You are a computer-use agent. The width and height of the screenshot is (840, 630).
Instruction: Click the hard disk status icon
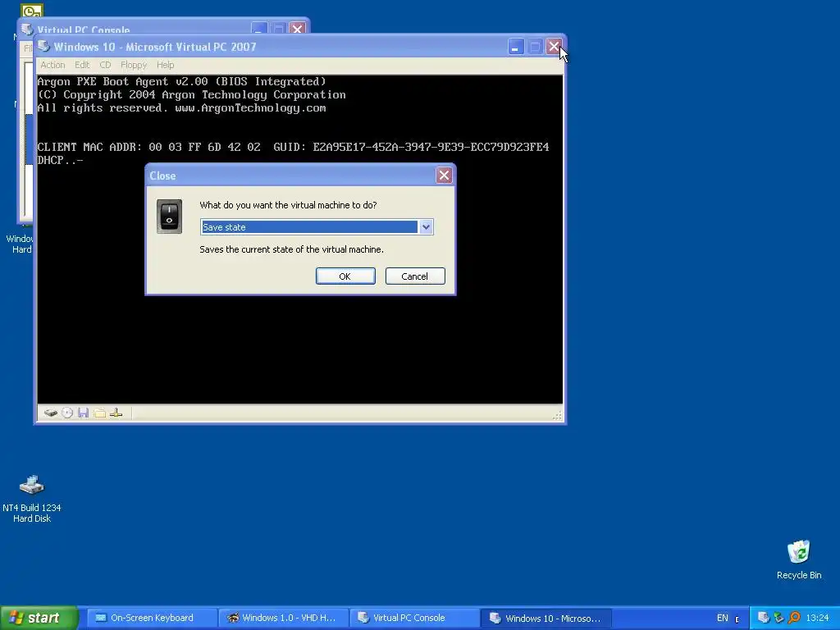click(x=50, y=413)
